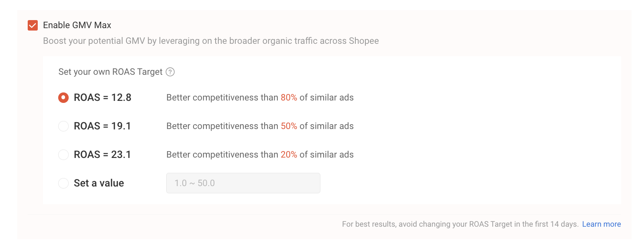Choose the ROAS = 19.1 radio button
The image size is (644, 250).
[63, 126]
